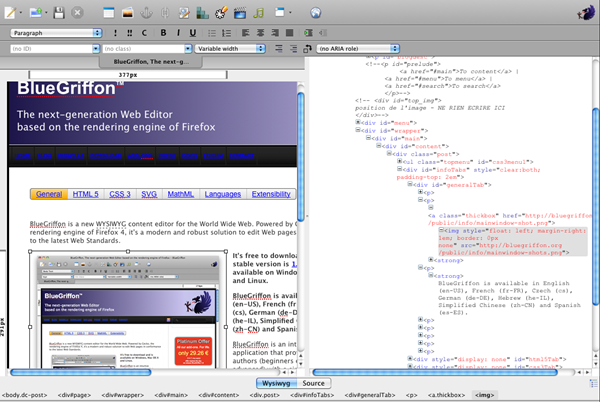Open the (no ARIA role) dropdown
The width and height of the screenshot is (600, 402).
[x=358, y=49]
